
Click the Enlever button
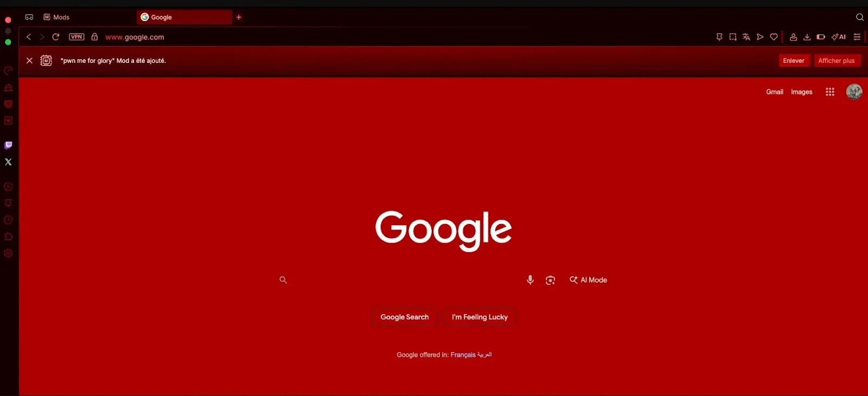[794, 61]
